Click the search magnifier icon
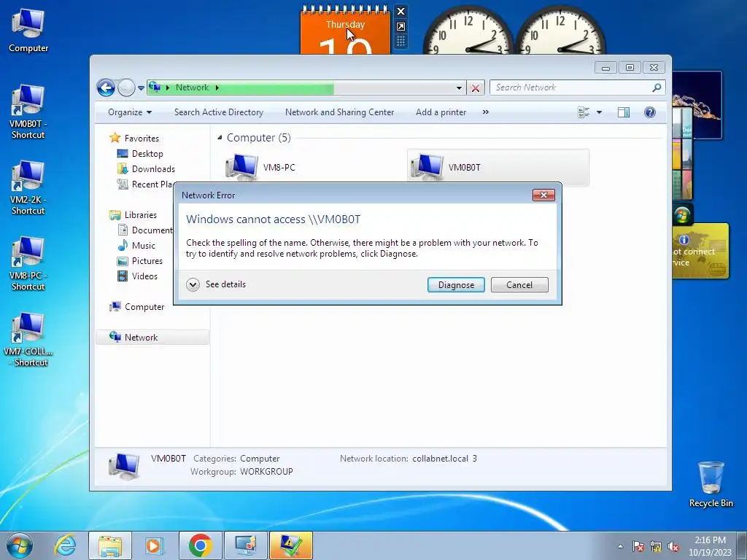The image size is (747, 560). click(x=657, y=87)
